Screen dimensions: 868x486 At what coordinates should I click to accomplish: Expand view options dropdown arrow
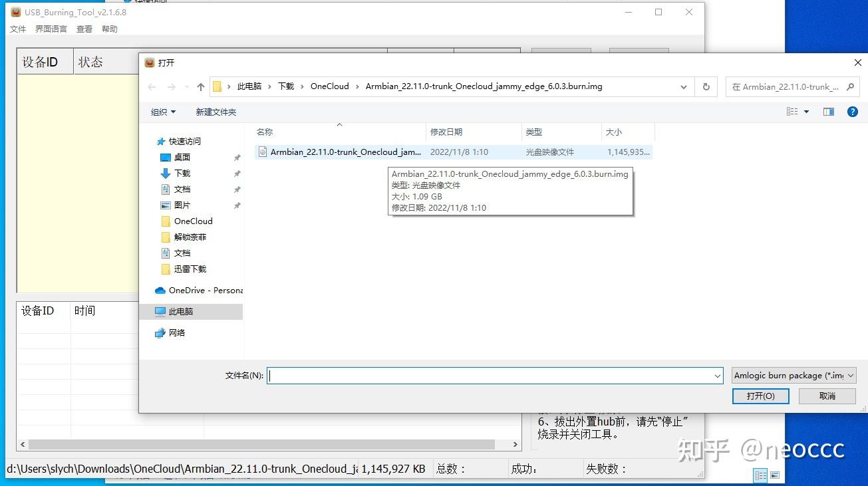[x=807, y=112]
